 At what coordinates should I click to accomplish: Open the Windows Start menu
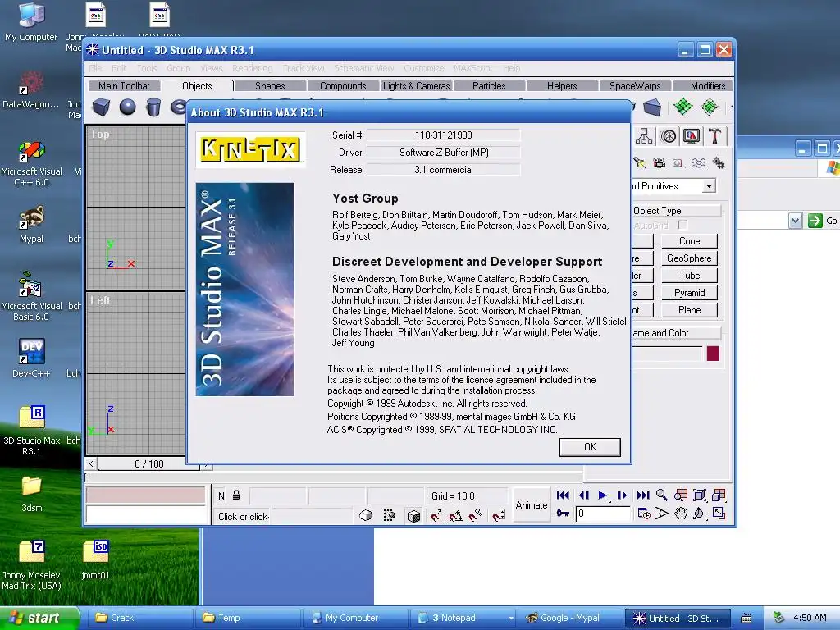click(39, 619)
